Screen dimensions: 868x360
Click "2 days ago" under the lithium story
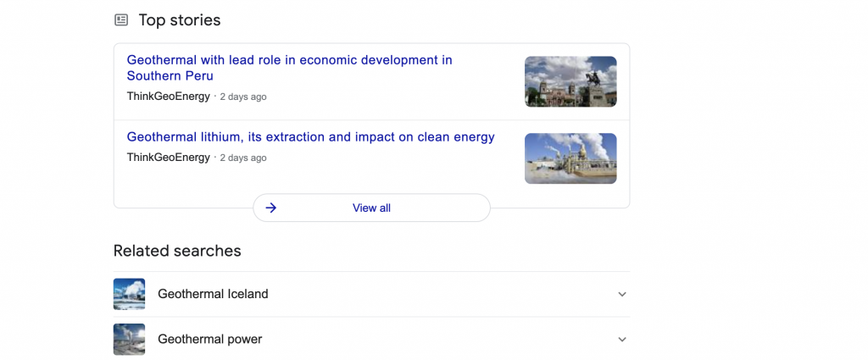243,158
